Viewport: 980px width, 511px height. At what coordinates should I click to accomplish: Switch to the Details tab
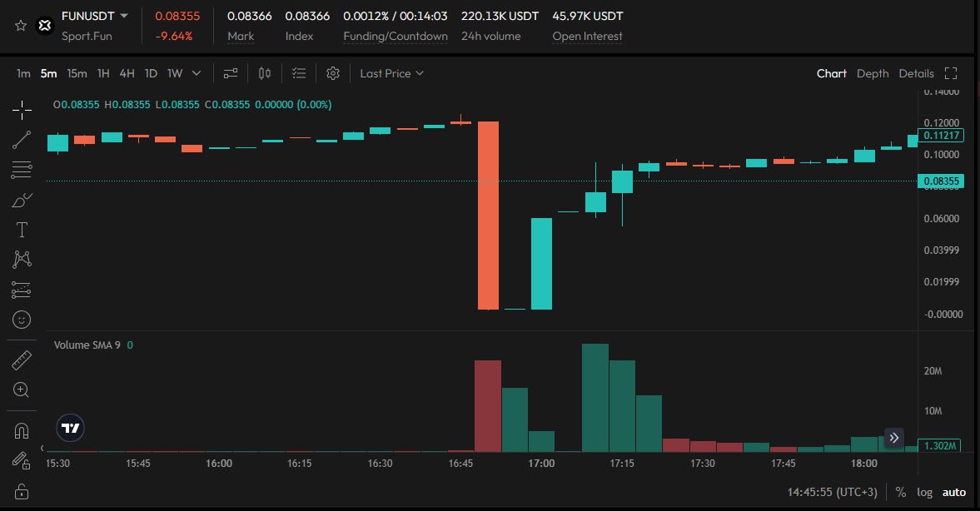coord(916,73)
